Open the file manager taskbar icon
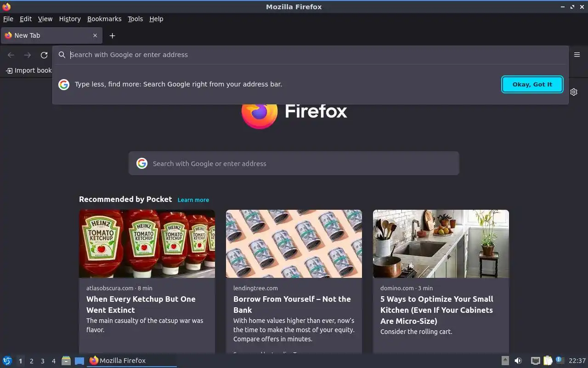Screen dimensions: 588x368 pyautogui.click(x=66, y=361)
